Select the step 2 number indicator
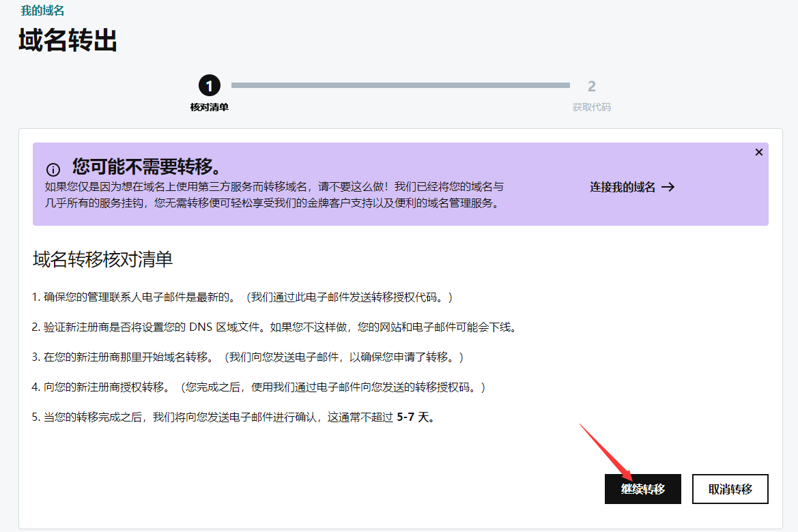 coord(591,86)
